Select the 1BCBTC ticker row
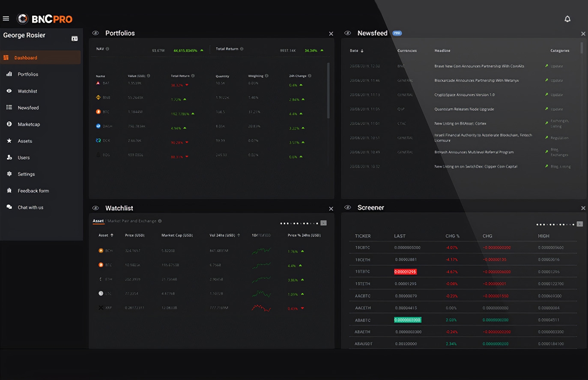Image resolution: width=588 pixels, height=380 pixels. (463, 248)
